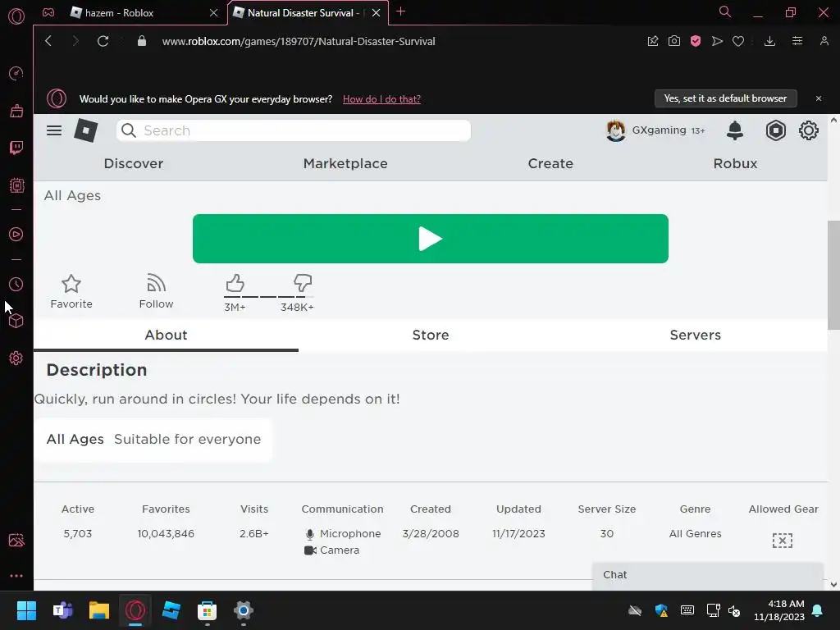Screen dimensions: 840x630
Task: Open the GX Control speedometer icon in sidebar
Action: pyautogui.click(x=16, y=73)
